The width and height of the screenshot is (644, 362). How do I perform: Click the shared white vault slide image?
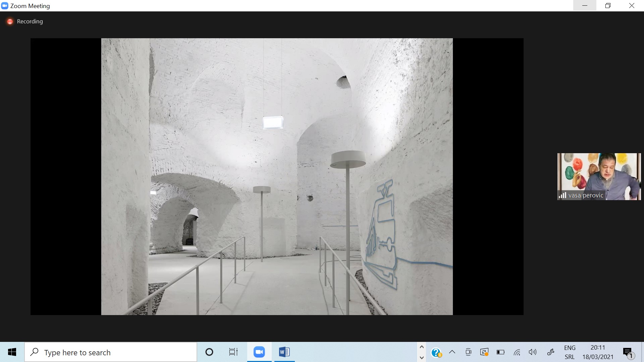pyautogui.click(x=277, y=177)
